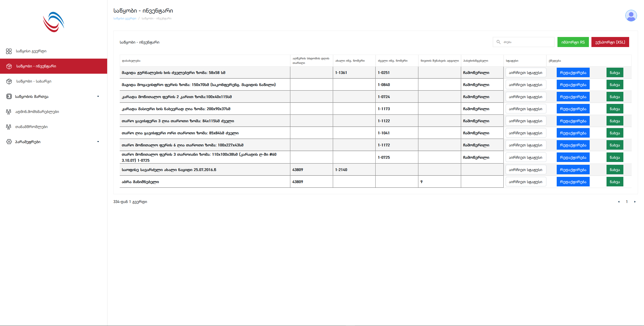This screenshot has width=644, height=326.
Task: Expand საწყობის მართვა submenu arrow
Action: pos(98,96)
